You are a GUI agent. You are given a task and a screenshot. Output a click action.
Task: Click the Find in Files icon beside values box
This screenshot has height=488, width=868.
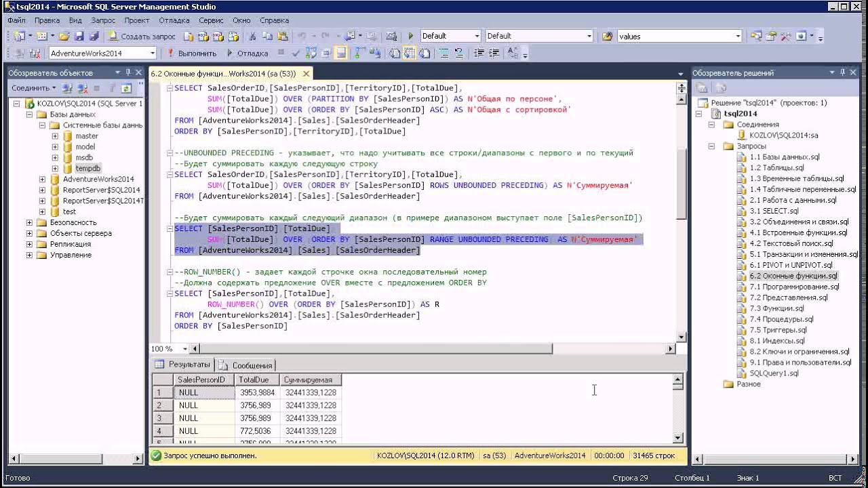point(607,36)
